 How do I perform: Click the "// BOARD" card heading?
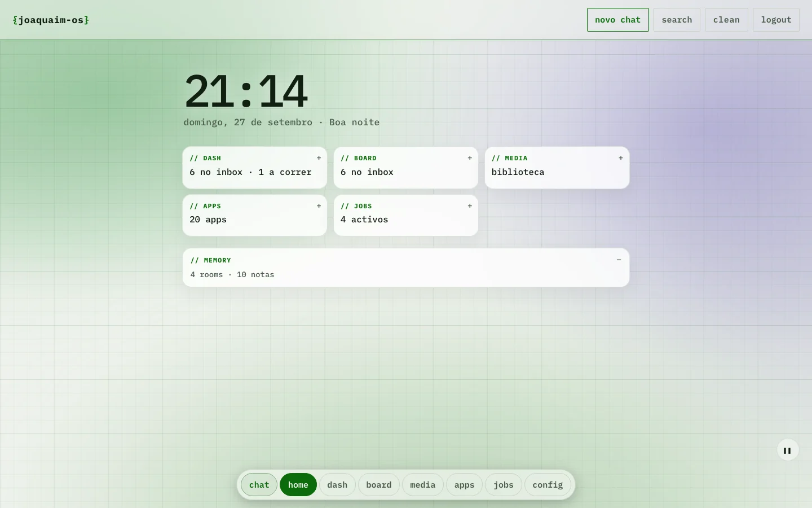[359, 158]
